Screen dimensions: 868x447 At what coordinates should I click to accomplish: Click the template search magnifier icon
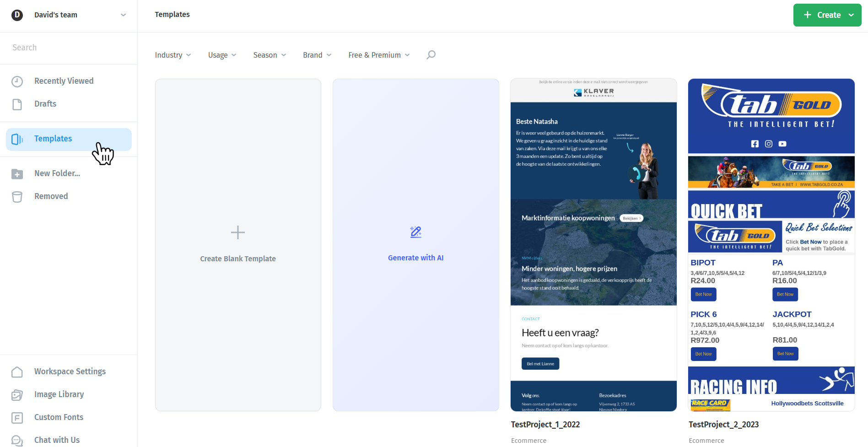[431, 55]
